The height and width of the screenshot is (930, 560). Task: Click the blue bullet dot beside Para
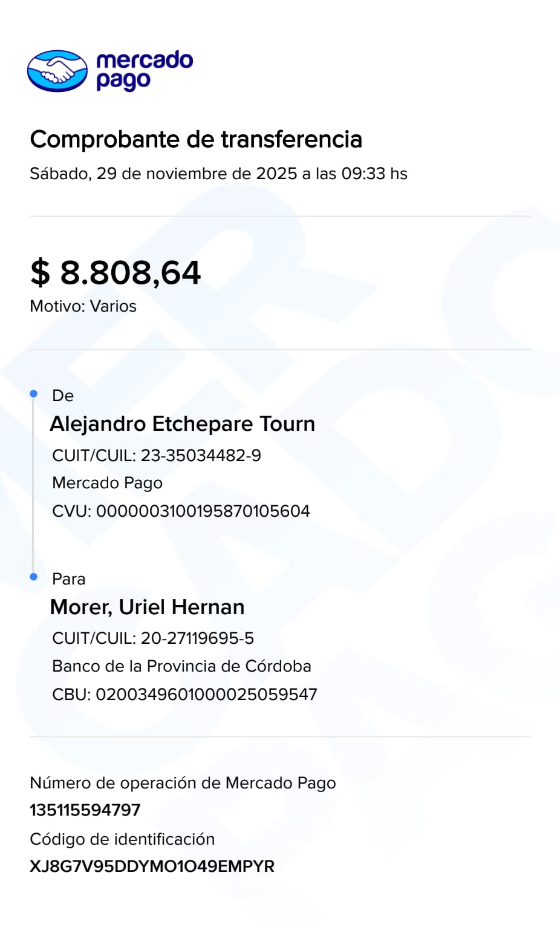click(34, 577)
